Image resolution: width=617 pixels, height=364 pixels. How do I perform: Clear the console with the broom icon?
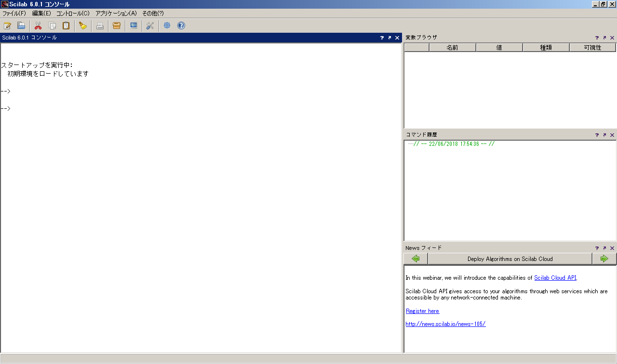coord(83,26)
